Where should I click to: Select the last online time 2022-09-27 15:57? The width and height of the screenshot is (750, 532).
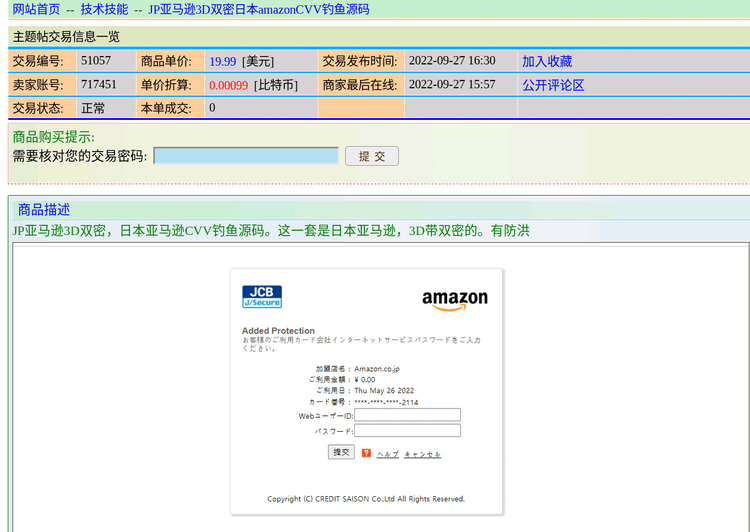click(x=452, y=85)
